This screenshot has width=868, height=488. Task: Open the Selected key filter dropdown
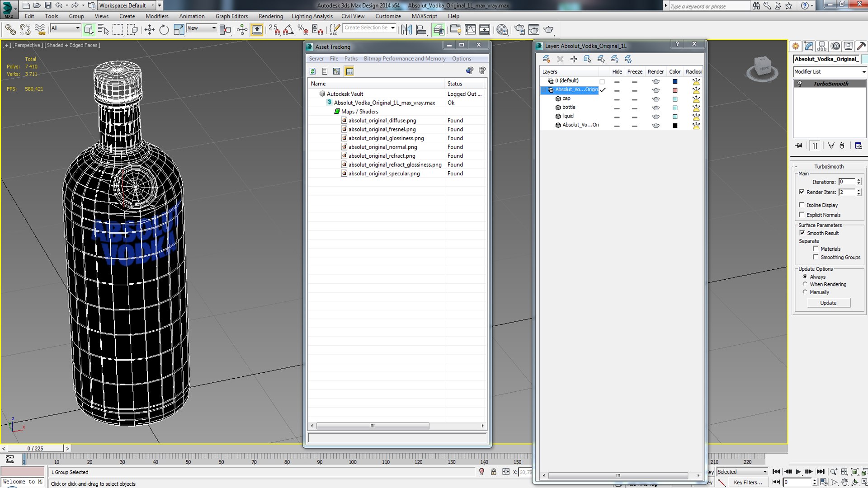tap(742, 472)
